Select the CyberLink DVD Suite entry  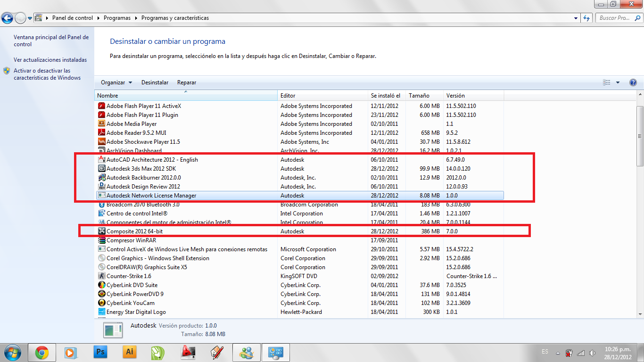click(299, 285)
